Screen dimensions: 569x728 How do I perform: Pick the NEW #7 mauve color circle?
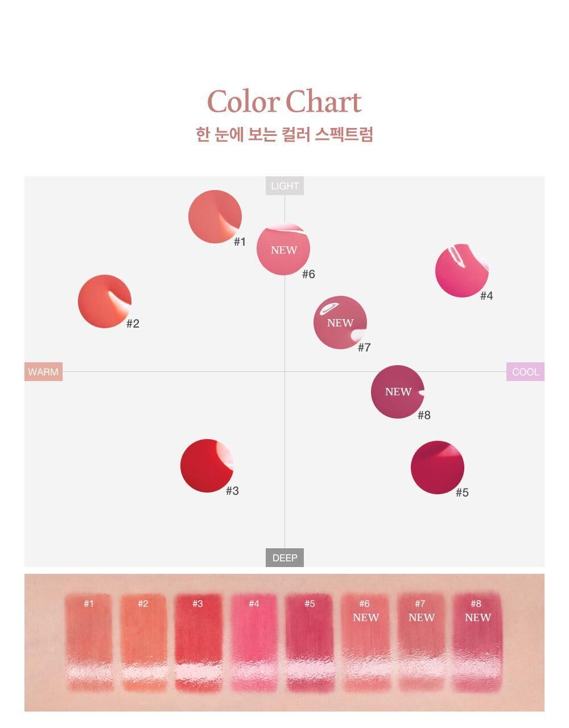pyautogui.click(x=340, y=322)
